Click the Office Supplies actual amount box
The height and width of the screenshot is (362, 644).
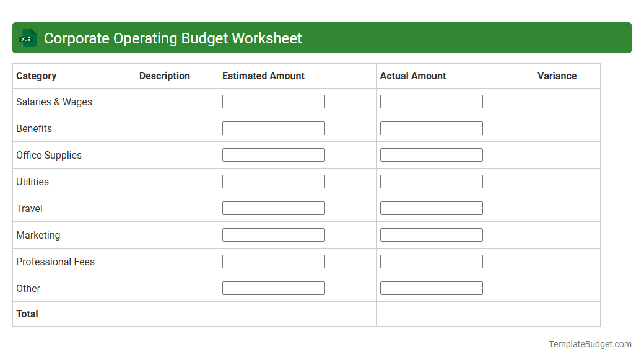click(x=431, y=154)
